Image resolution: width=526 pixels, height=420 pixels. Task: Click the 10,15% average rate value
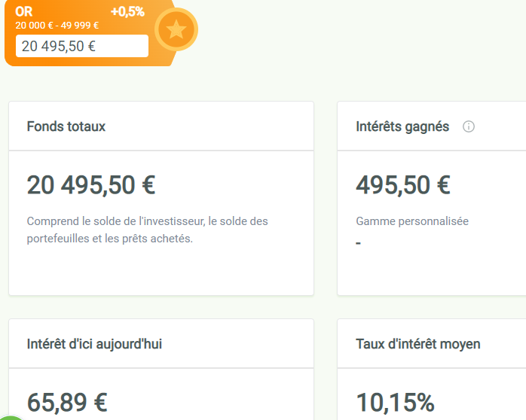[x=395, y=402]
